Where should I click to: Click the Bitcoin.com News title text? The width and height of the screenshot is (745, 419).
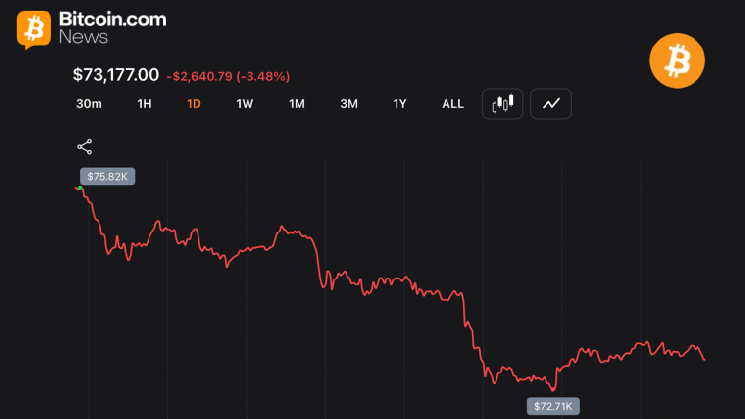pyautogui.click(x=113, y=28)
